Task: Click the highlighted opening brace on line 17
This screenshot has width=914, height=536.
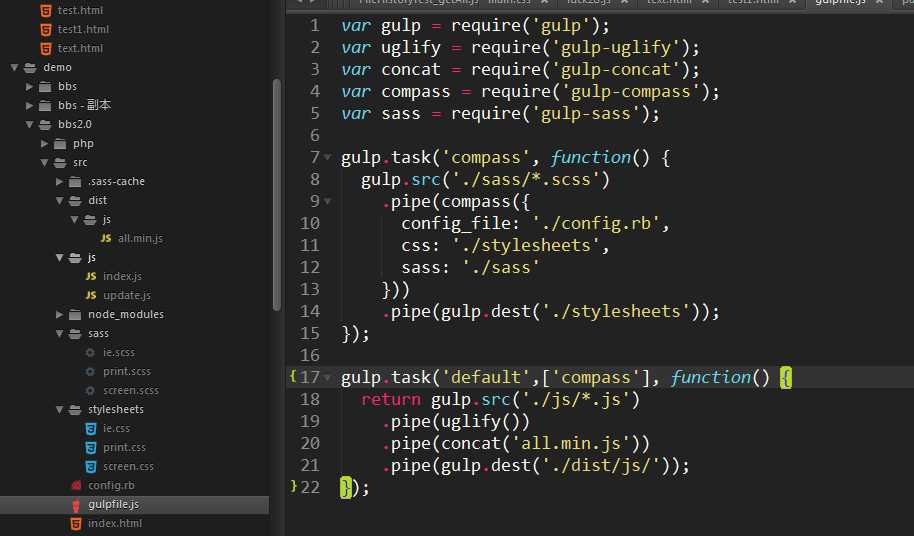Action: pyautogui.click(x=786, y=378)
